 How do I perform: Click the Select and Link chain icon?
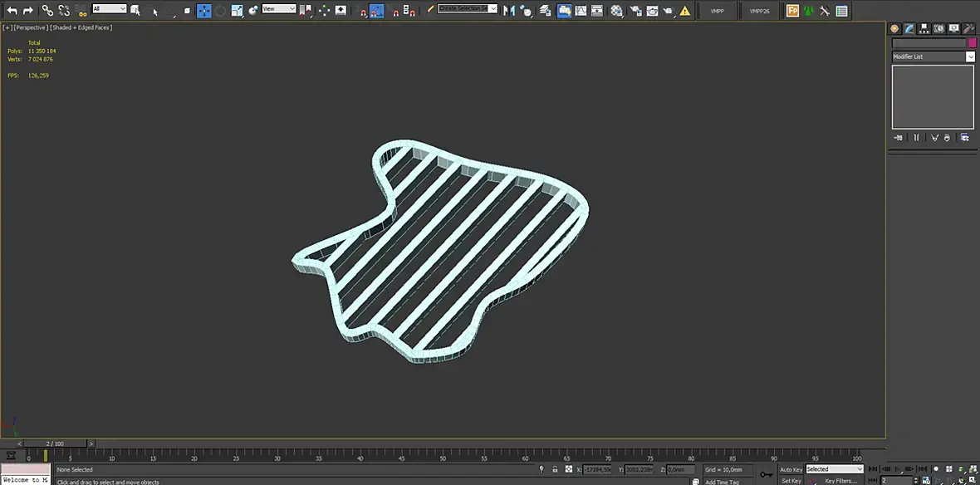[47, 11]
